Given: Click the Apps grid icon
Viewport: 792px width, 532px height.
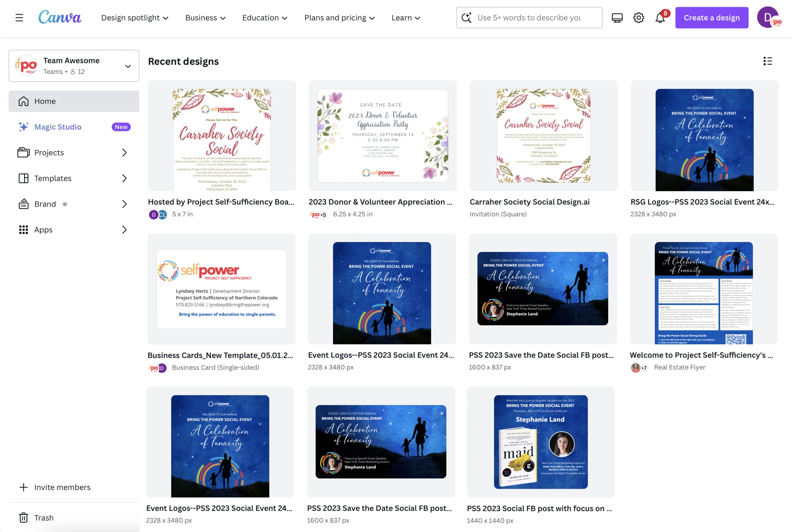Looking at the screenshot, I should coord(24,230).
